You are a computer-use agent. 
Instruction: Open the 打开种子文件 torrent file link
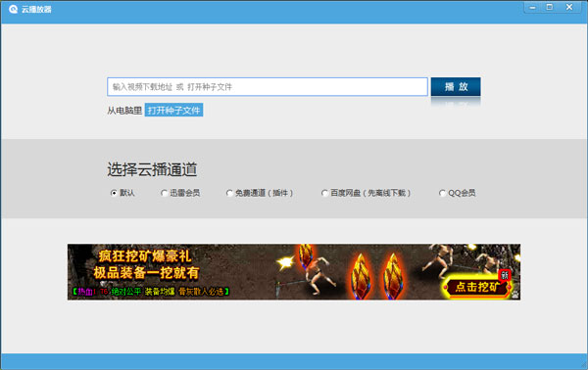coord(173,110)
